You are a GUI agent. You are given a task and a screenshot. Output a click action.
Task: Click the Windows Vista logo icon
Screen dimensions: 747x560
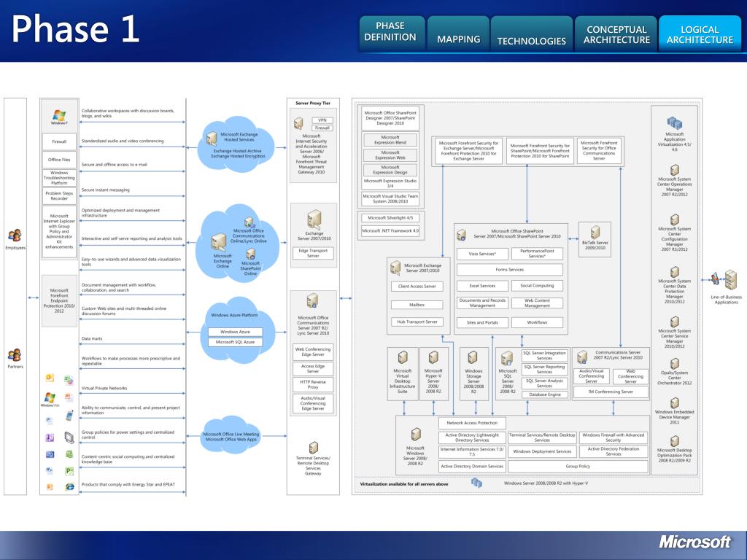click(x=50, y=397)
